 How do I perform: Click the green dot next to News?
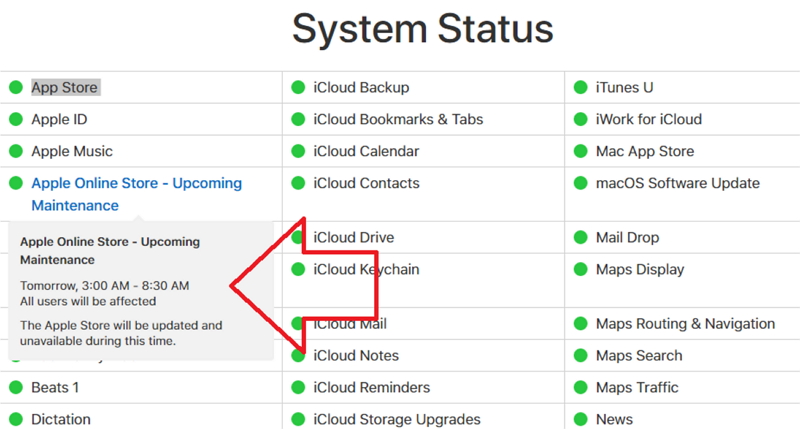pyautogui.click(x=580, y=420)
